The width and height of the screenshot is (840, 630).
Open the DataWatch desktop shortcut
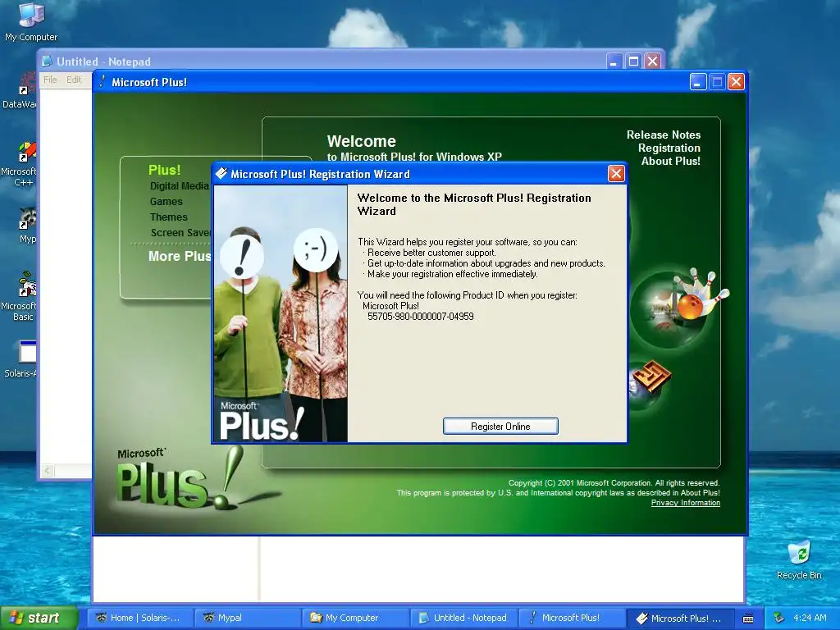tap(20, 91)
